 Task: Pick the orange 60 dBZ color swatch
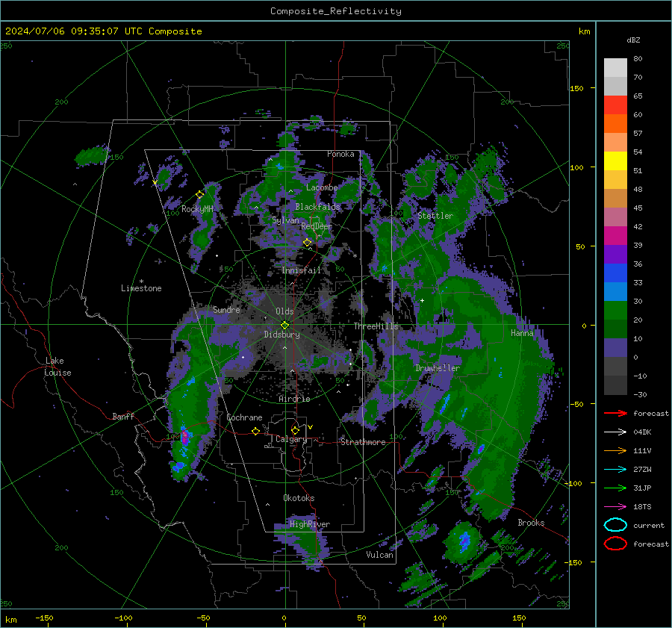[615, 123]
